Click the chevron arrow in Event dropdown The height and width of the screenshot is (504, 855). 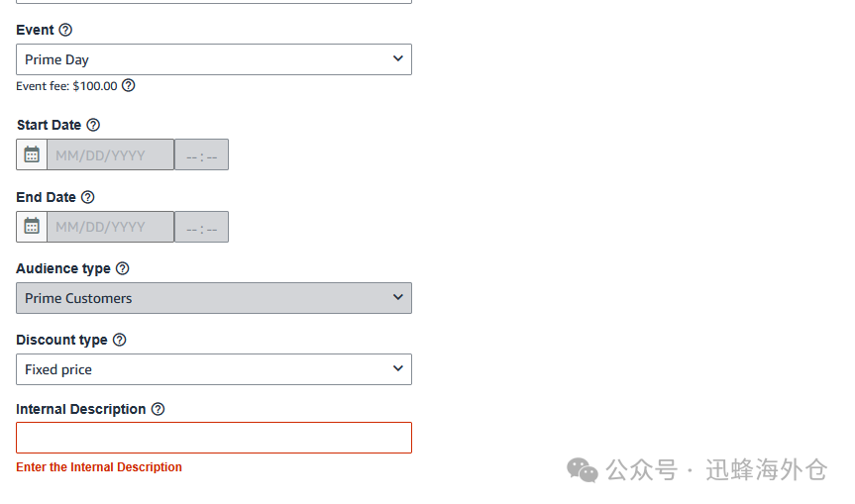click(x=398, y=58)
